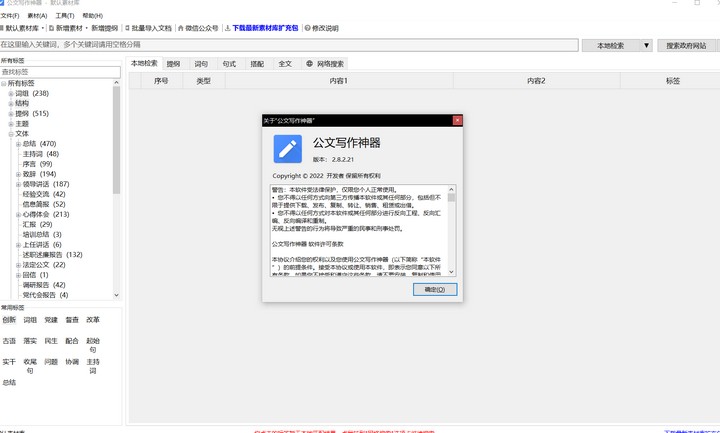Click the 确定(O) button
720x433 pixels.
point(434,289)
